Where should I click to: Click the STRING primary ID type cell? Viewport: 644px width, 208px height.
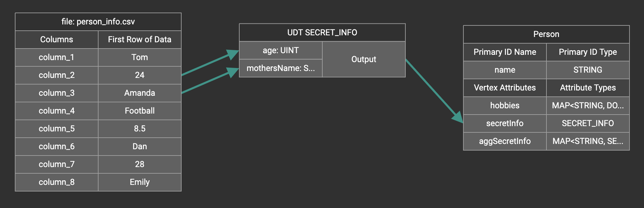click(x=588, y=70)
